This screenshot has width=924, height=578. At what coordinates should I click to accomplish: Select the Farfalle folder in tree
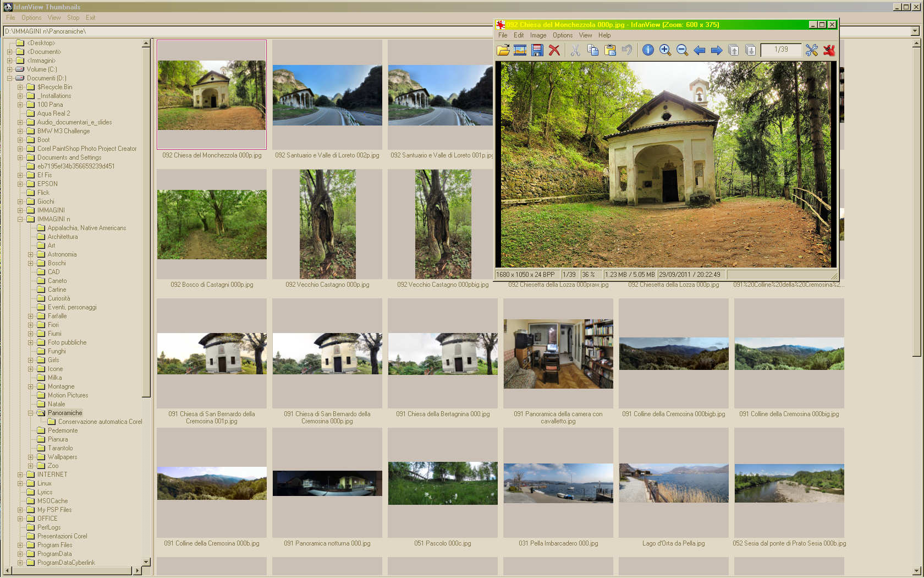pos(57,316)
